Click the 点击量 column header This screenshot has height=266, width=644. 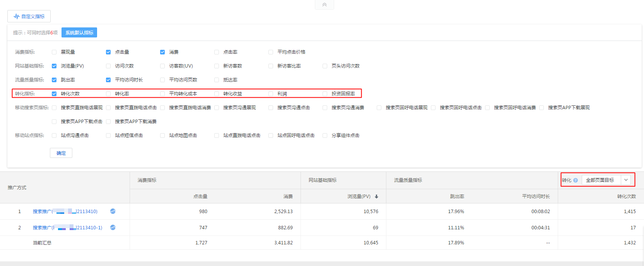200,197
